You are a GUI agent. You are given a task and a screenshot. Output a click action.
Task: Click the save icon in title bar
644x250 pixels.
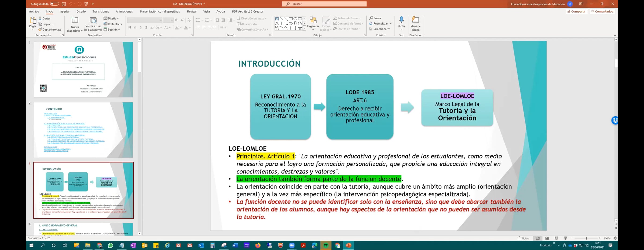(64, 4)
